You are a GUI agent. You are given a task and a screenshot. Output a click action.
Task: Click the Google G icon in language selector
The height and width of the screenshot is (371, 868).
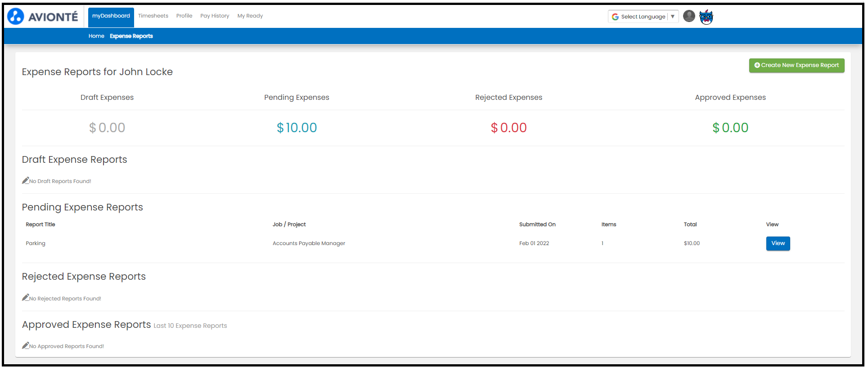pos(615,17)
